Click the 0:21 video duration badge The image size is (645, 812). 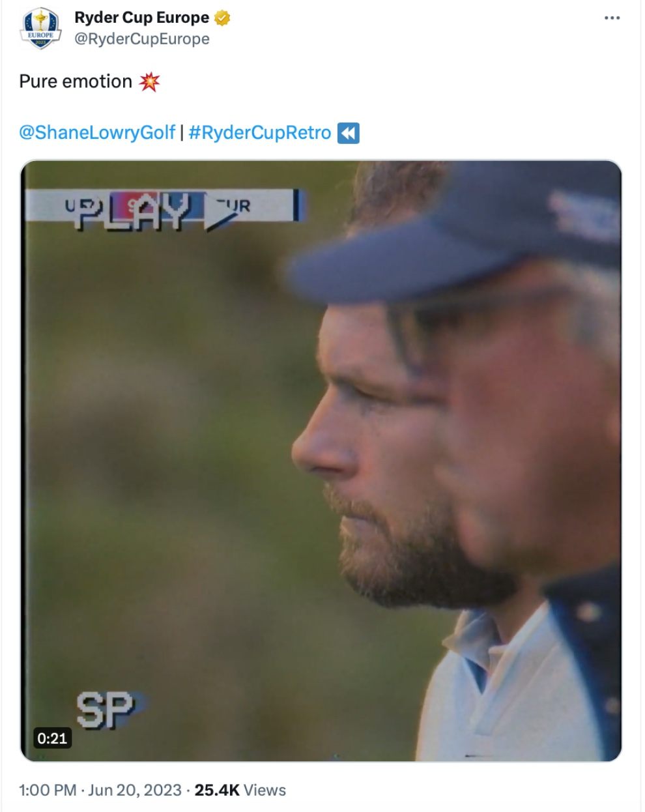tap(52, 738)
